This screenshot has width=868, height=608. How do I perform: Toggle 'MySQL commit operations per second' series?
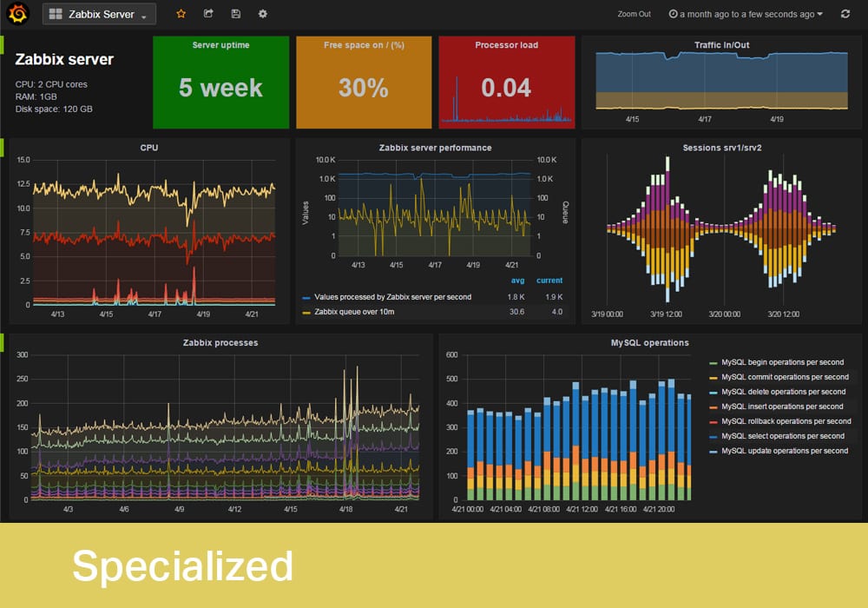[785, 377]
